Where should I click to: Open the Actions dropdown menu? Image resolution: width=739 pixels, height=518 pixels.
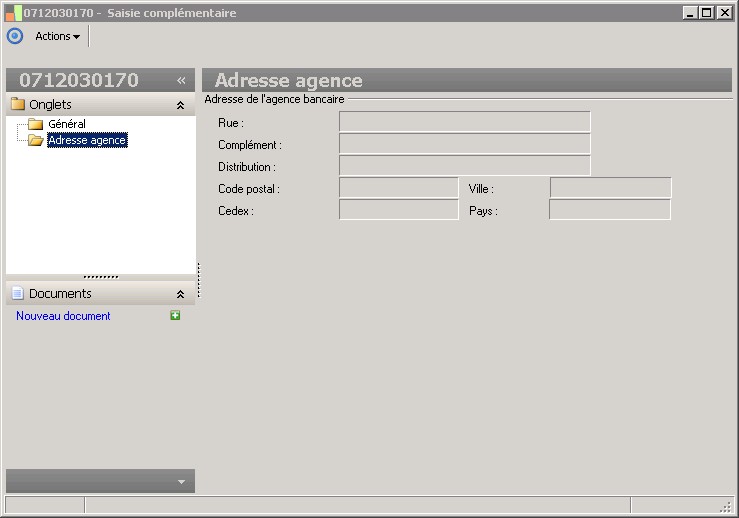[x=57, y=36]
